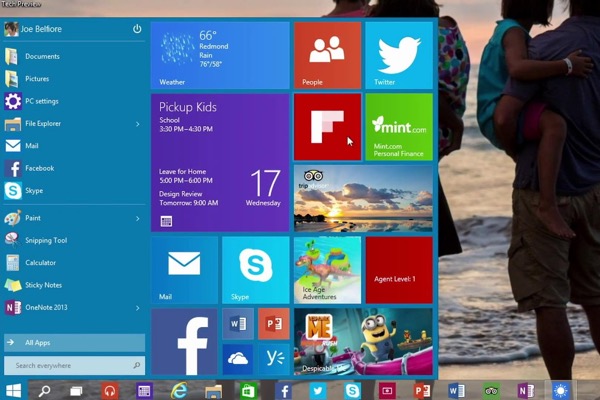Screen dimensions: 600x400
Task: Open OneNote on taskbar
Action: coord(526,391)
